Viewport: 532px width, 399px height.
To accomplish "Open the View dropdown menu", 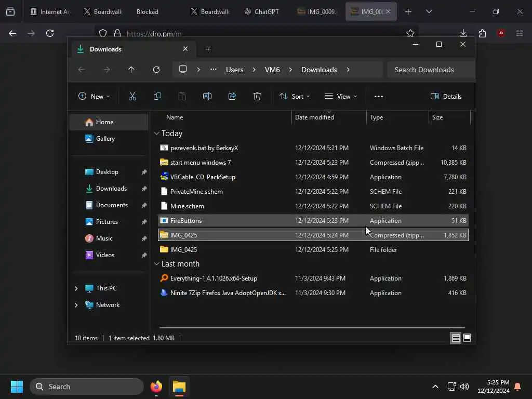I will pyautogui.click(x=341, y=96).
